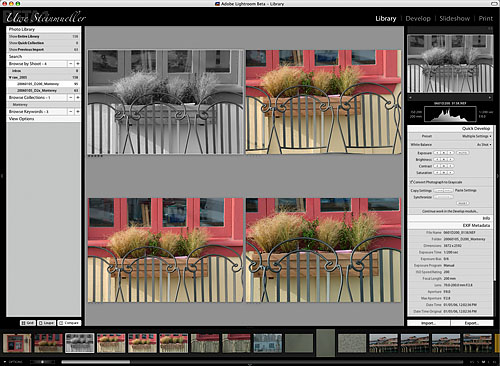
Task: Open the Slideshow module tab
Action: [x=454, y=19]
